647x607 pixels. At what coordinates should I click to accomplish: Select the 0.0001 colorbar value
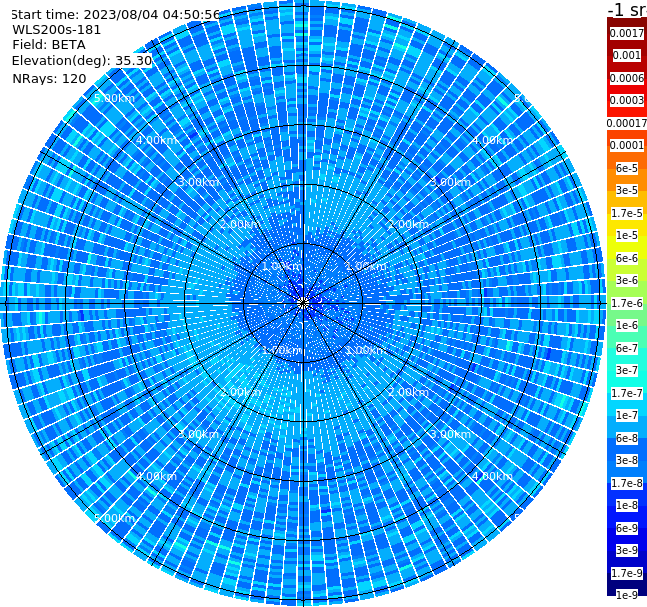(627, 145)
